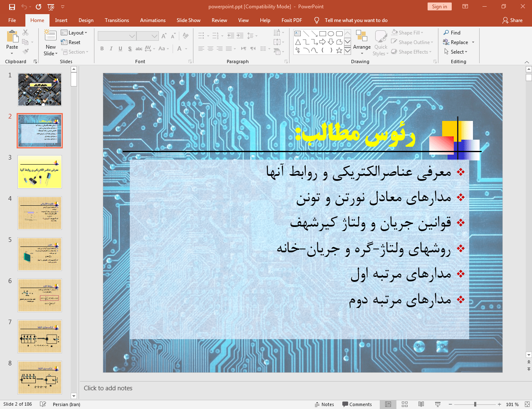532x409 pixels.
Task: Switch to Normal view in status bar
Action: 388,404
